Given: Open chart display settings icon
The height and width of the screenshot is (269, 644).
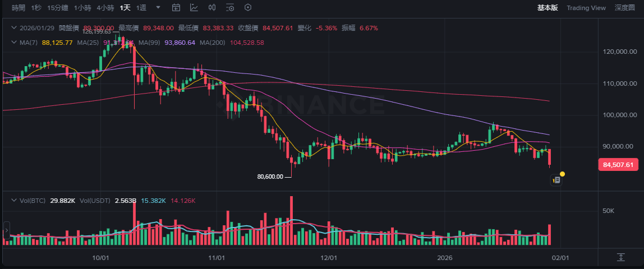Looking at the screenshot, I should click(x=230, y=8).
